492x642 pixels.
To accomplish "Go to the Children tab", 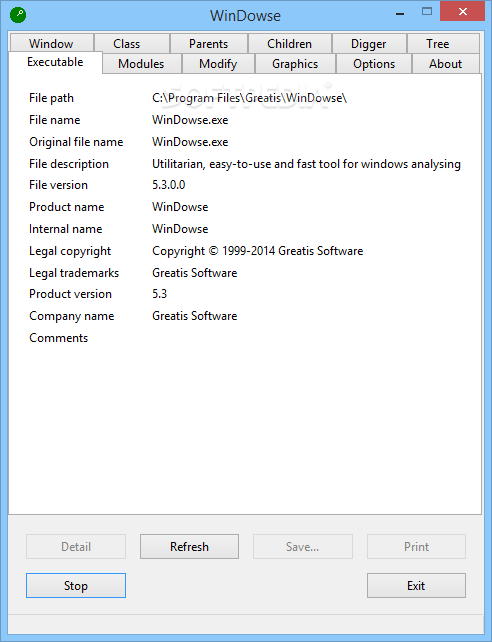I will pyautogui.click(x=289, y=43).
